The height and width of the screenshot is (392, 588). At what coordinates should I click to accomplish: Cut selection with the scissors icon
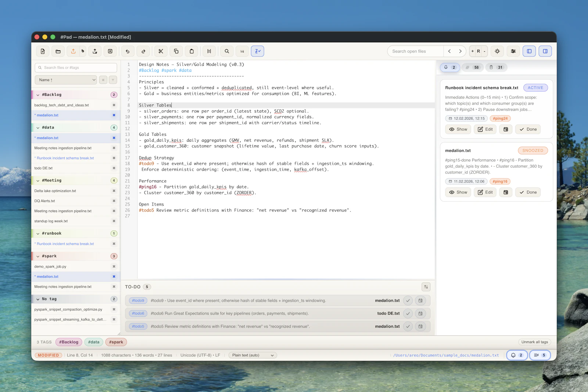161,51
